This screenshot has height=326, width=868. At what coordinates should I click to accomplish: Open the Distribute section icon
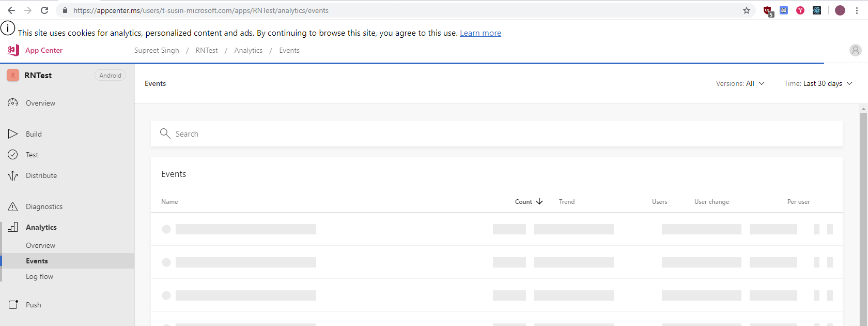[13, 175]
